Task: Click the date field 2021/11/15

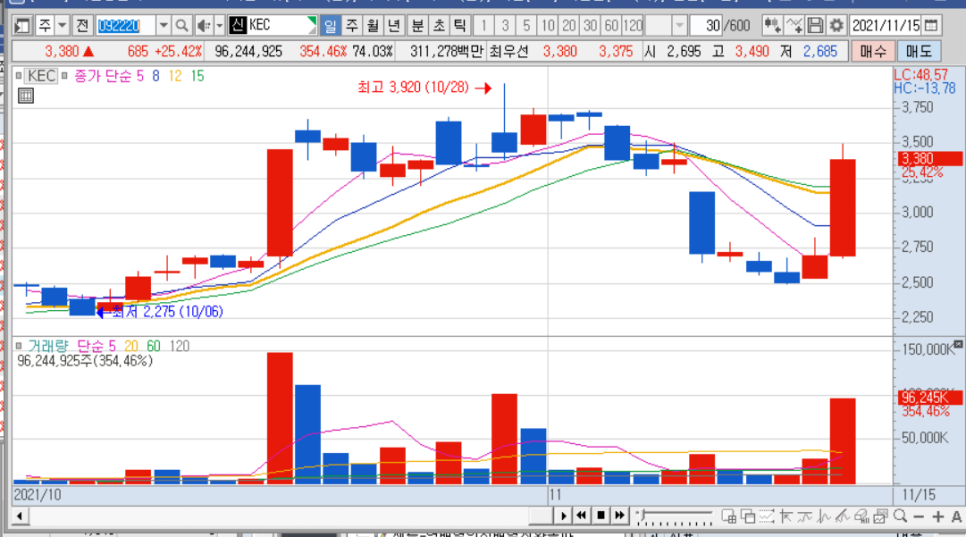Action: coord(886,25)
